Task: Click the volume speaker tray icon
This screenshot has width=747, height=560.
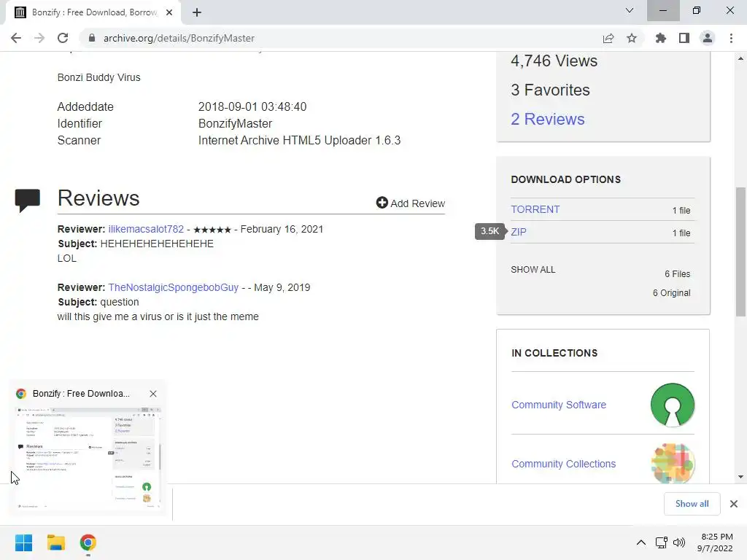Action: click(679, 542)
